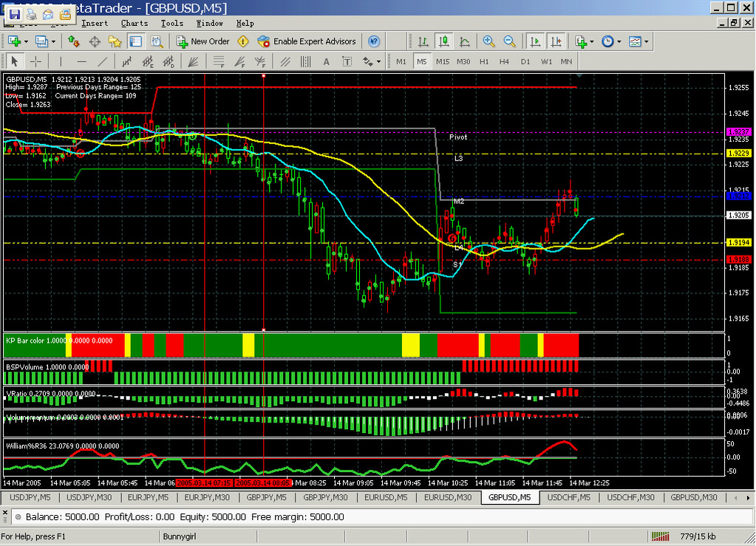Screen dimensions: 756x546
Task: Click the blue help pointer icon
Action: coord(374,41)
